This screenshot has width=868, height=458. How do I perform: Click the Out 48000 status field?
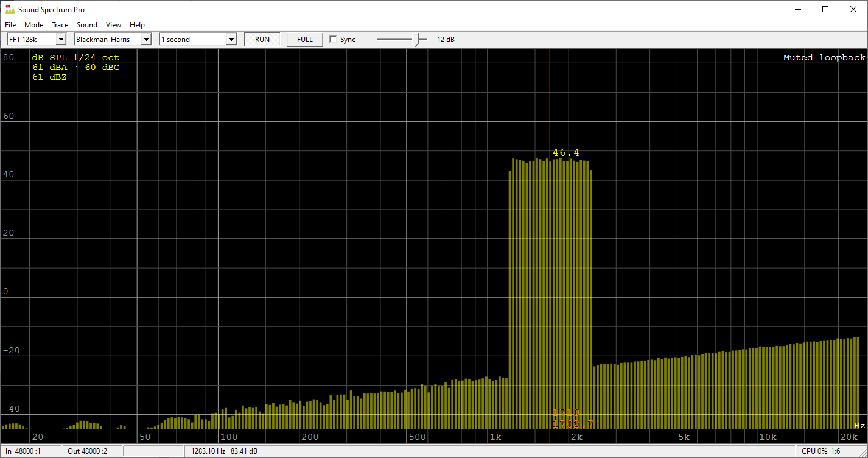[85, 451]
